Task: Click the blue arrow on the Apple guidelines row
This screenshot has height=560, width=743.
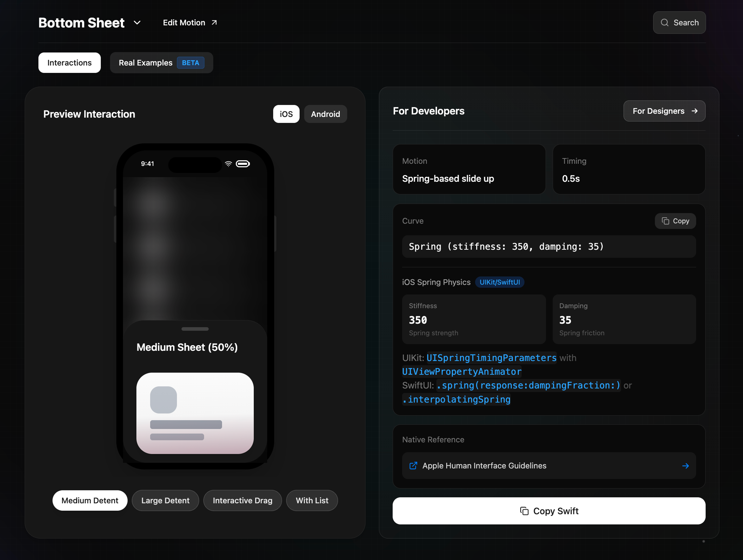Action: 685,466
